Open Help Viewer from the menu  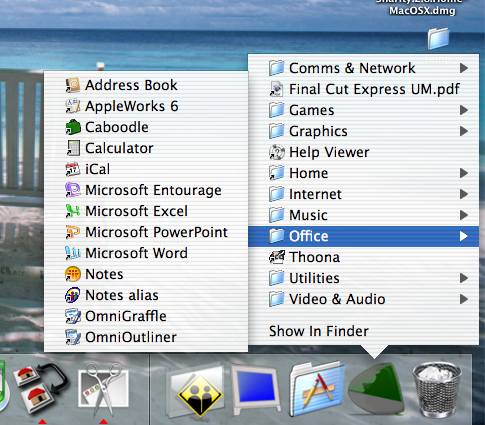pyautogui.click(x=363, y=152)
